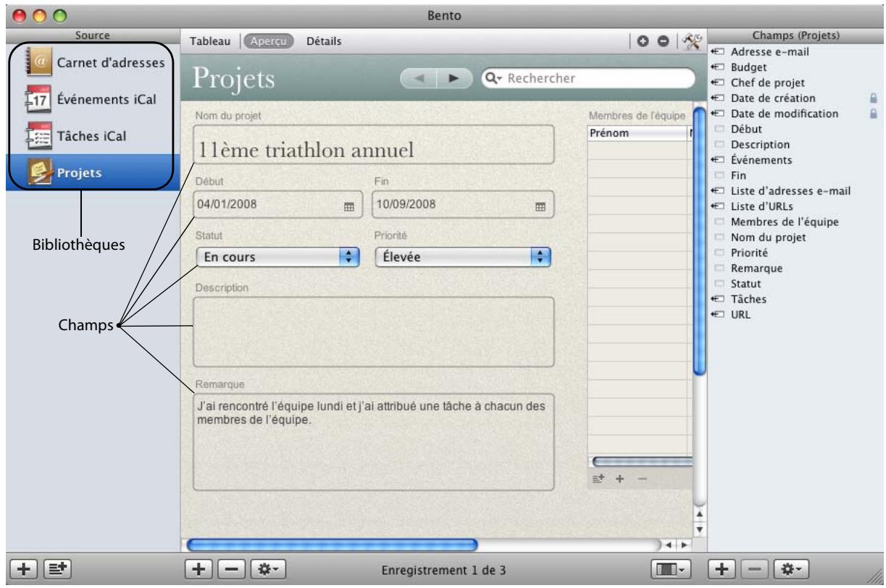This screenshot has height=588, width=886.
Task: Go to previous record arrow
Action: [418, 77]
